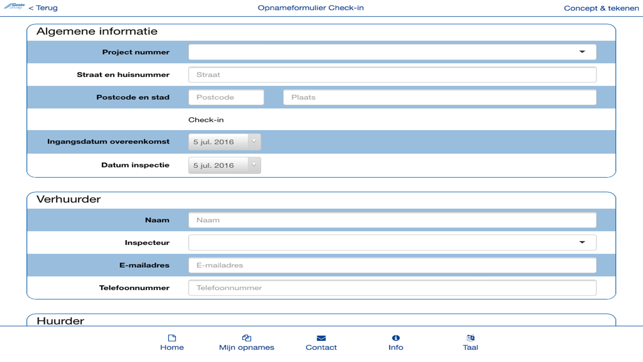Image resolution: width=643 pixels, height=362 pixels.
Task: Click the Verhuurder section heading
Action: coord(68,199)
